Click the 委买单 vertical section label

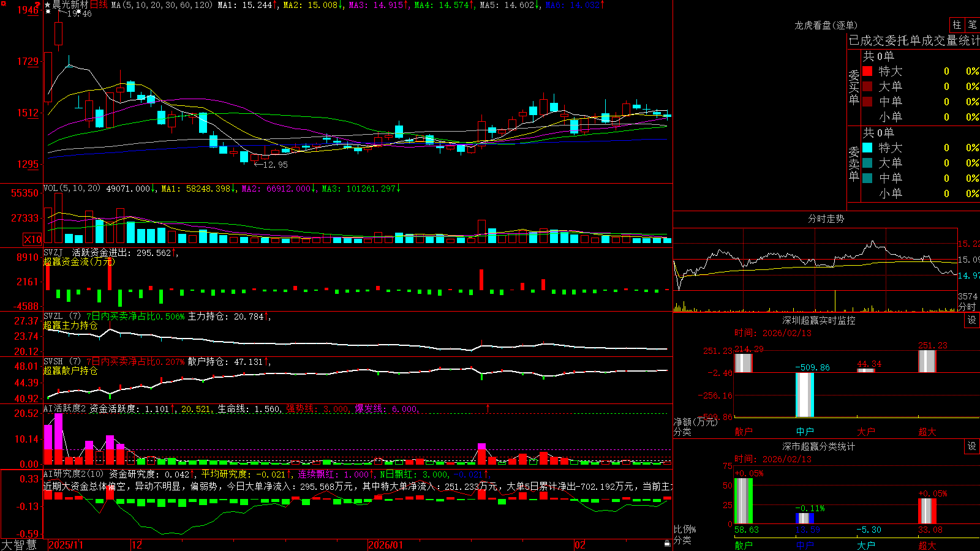click(x=854, y=86)
